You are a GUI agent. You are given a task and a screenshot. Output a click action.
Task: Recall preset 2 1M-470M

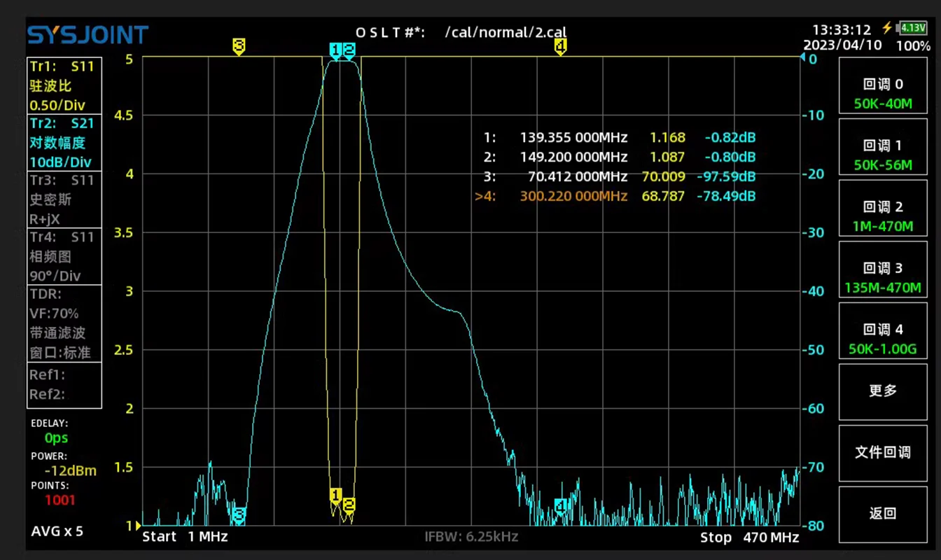[883, 216]
